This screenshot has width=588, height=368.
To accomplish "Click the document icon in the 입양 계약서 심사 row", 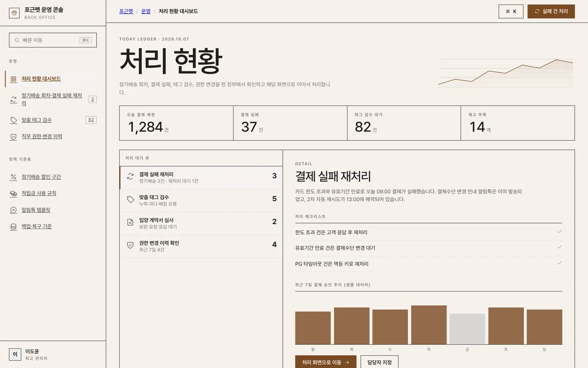I will 130,223.
